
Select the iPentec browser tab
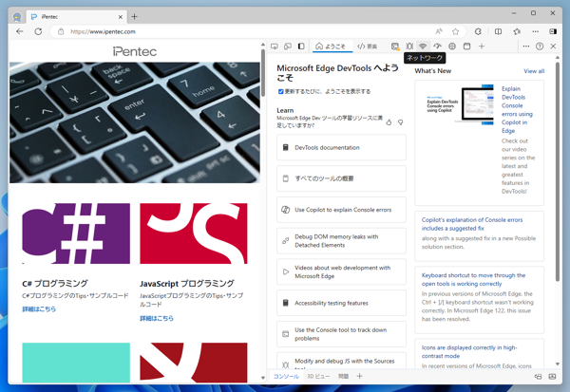pos(77,17)
